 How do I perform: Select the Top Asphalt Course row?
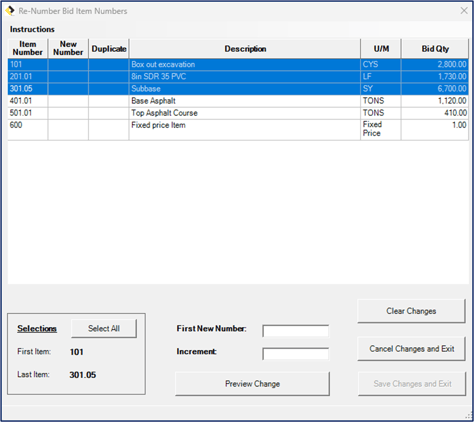coord(238,113)
